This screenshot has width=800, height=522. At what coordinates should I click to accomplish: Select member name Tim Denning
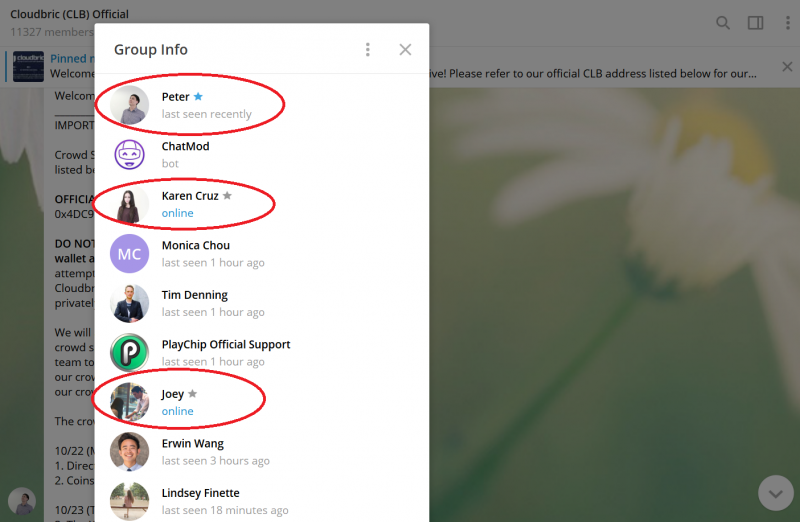[x=194, y=295]
